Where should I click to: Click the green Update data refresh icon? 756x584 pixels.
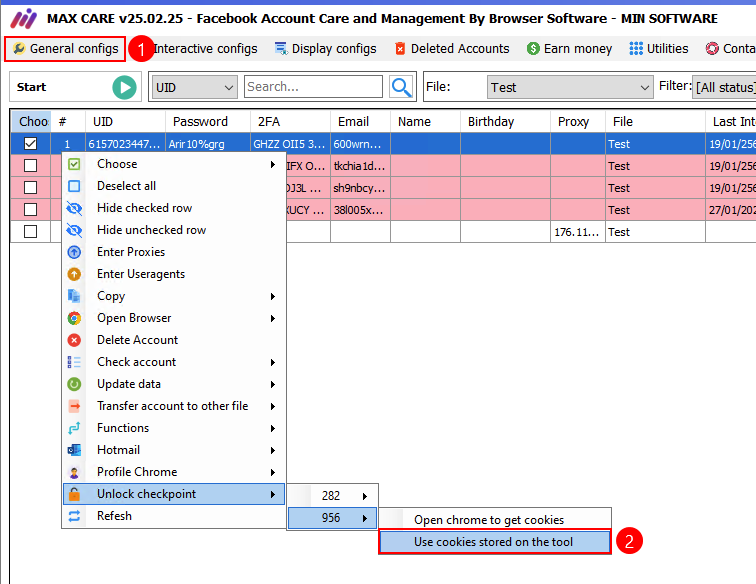[74, 384]
